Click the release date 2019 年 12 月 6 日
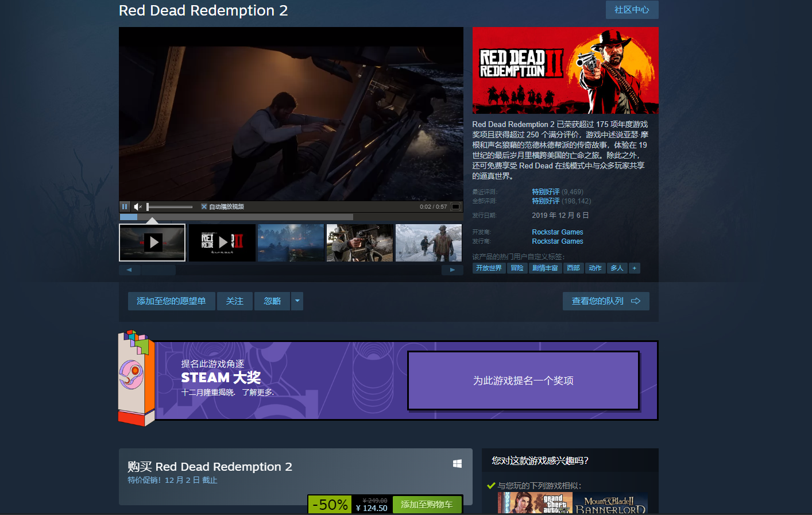 point(560,216)
